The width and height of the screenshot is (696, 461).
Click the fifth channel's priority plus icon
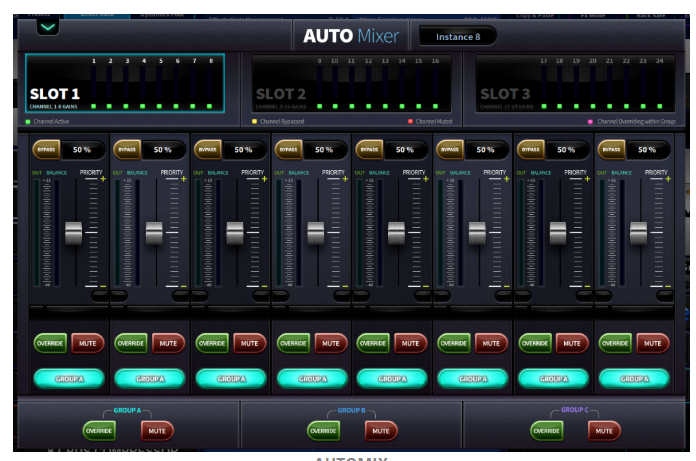426,179
